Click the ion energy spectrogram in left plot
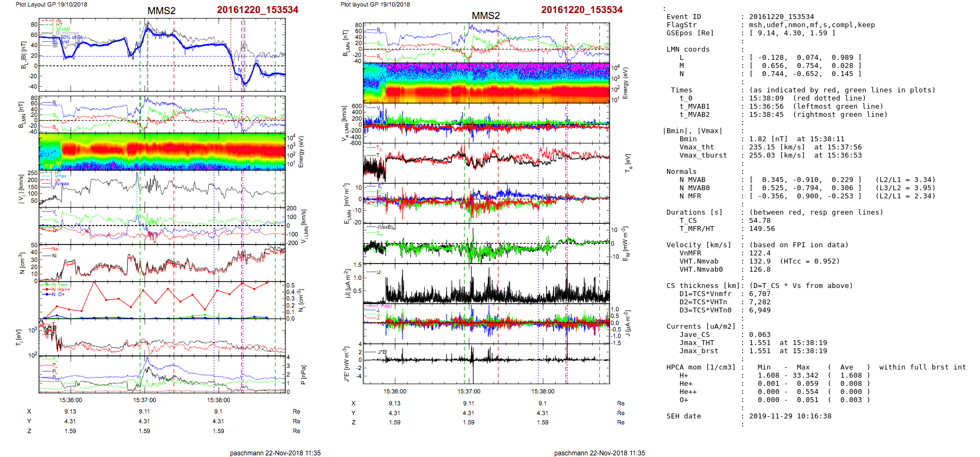 coord(162,152)
